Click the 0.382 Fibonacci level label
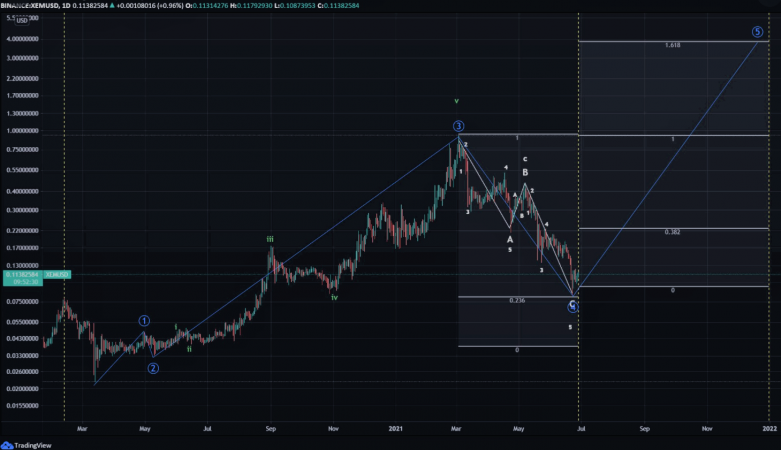This screenshot has width=781, height=450. coord(672,231)
